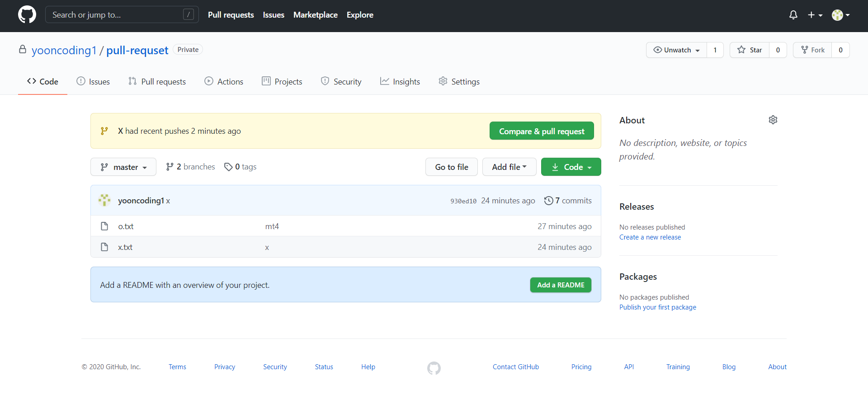Click the Unwatch dropdown button
This screenshot has height=418, width=868.
tap(676, 50)
